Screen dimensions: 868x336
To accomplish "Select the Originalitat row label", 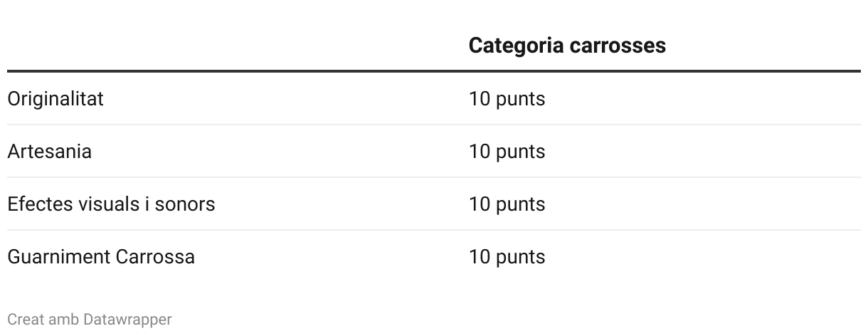I will [55, 99].
